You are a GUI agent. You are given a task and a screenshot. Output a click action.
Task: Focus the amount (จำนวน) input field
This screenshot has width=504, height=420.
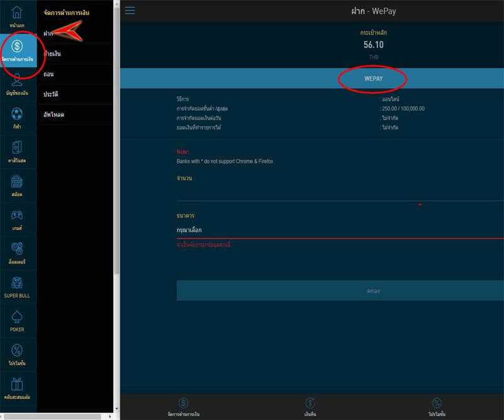[x=340, y=193]
